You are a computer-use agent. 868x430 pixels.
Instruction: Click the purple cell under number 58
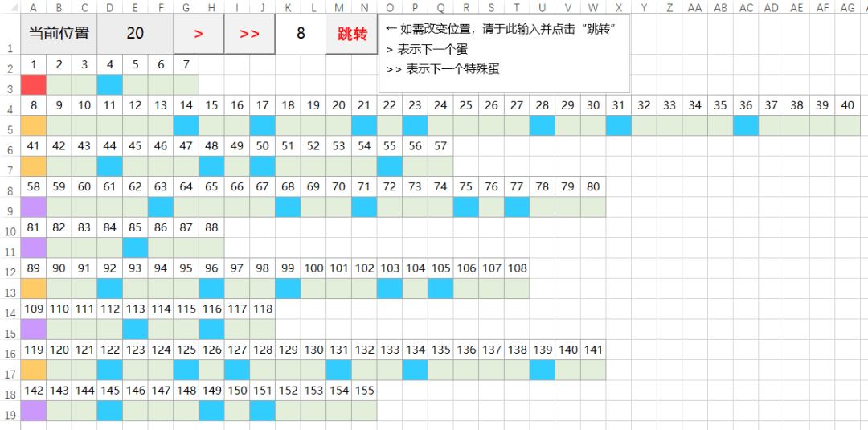coord(34,207)
